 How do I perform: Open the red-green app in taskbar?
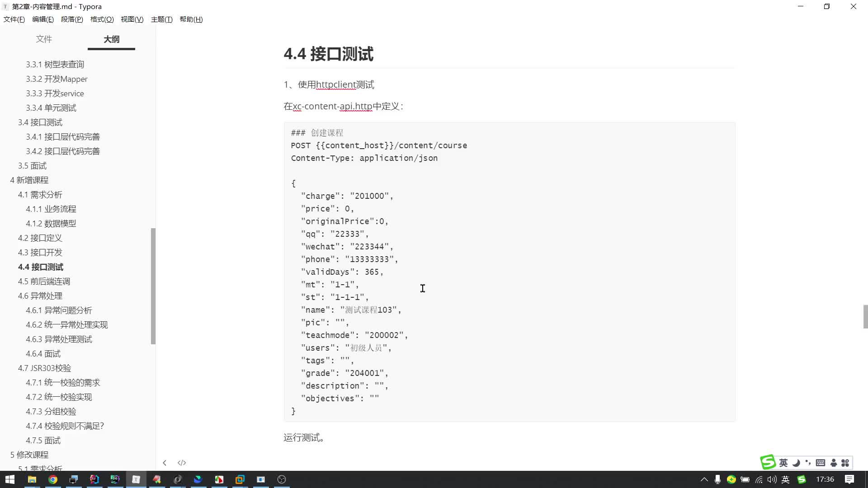coord(219,479)
